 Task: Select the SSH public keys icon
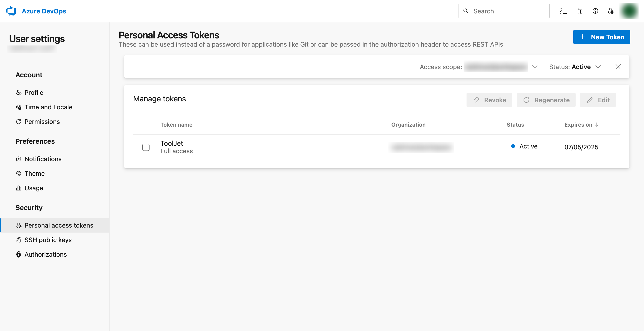[x=18, y=240]
